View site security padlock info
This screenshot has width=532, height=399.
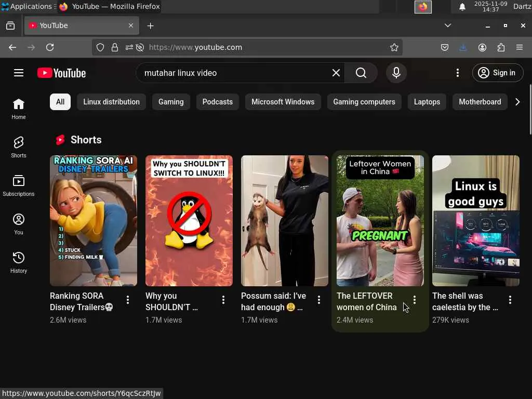(x=115, y=47)
